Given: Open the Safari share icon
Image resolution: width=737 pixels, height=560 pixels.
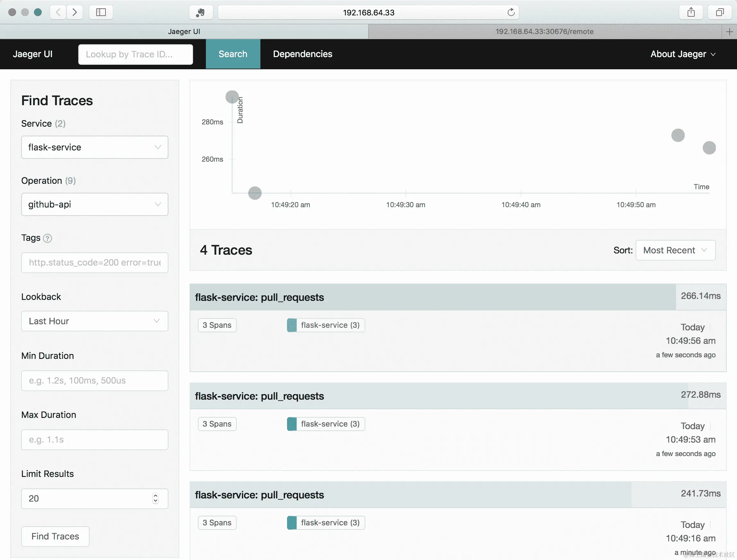Looking at the screenshot, I should click(691, 12).
